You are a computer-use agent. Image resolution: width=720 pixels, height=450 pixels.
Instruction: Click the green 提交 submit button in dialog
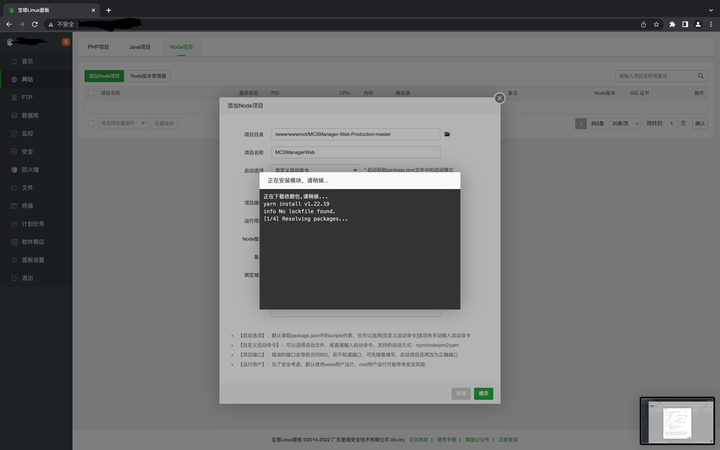pyautogui.click(x=484, y=394)
